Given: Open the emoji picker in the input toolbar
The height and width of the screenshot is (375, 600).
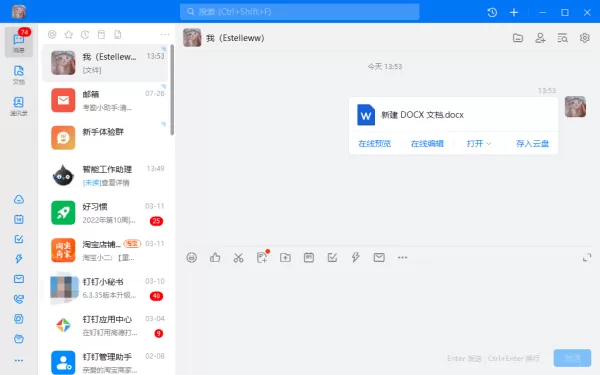Looking at the screenshot, I should point(192,258).
